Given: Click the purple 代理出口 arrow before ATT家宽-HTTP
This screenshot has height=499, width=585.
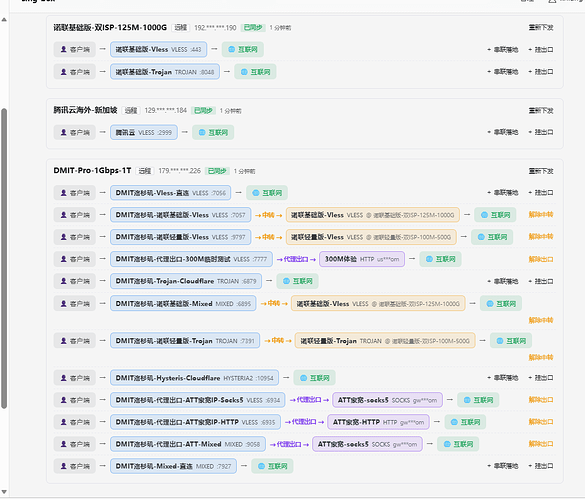Looking at the screenshot, I should [304, 422].
